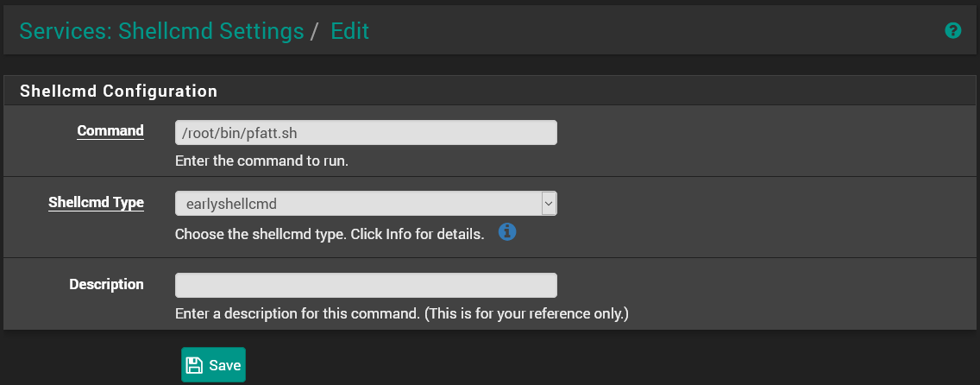This screenshot has width=980, height=385.
Task: Open the combo box showing earlyshellcmd
Action: 357,204
